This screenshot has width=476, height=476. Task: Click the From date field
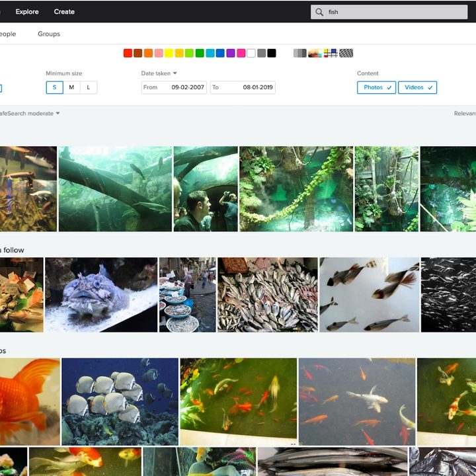pos(174,87)
